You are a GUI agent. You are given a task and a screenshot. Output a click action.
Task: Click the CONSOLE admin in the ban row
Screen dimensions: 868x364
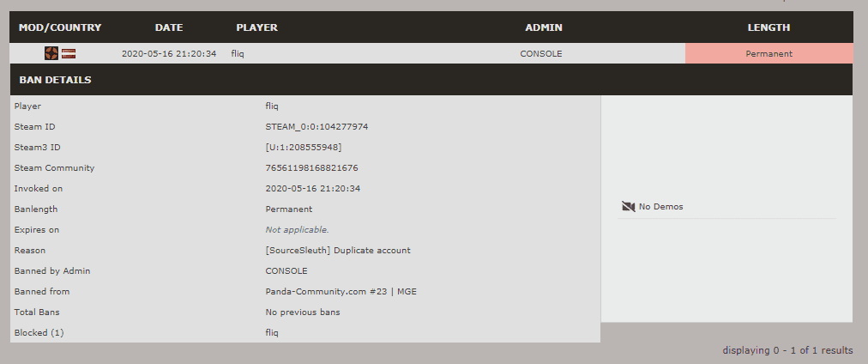[x=541, y=53]
